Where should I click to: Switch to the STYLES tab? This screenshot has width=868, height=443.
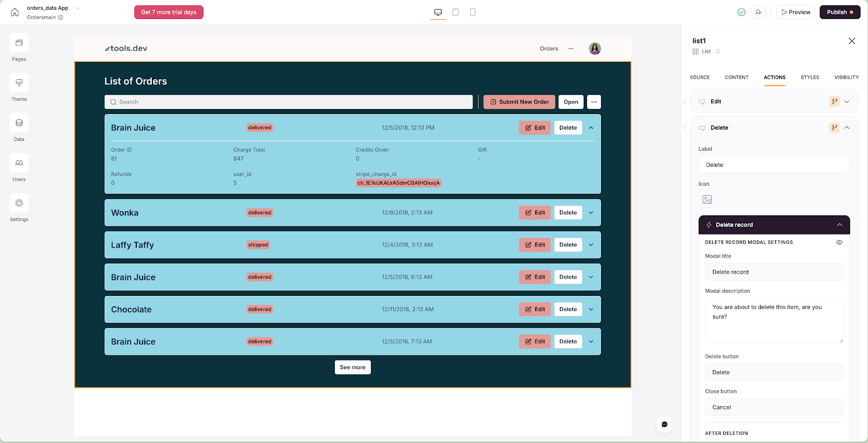810,78
